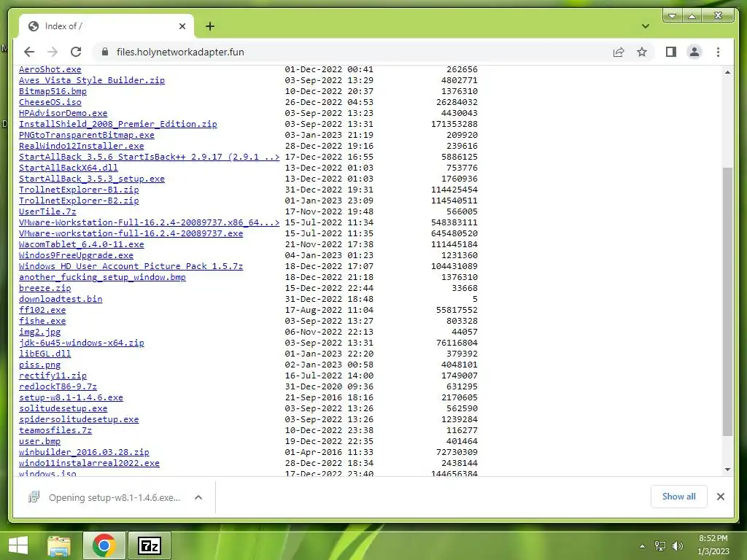Download StartAllBack_3.5.3_setup.exe
Image resolution: width=747 pixels, height=560 pixels.
[92, 179]
